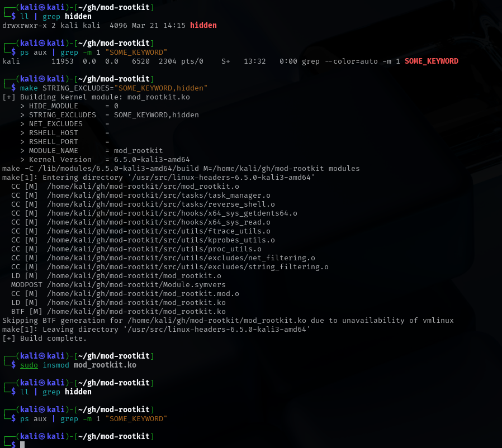The width and height of the screenshot is (502, 448).
Task: Click the string_filtering.o compile line
Action: 170,267
